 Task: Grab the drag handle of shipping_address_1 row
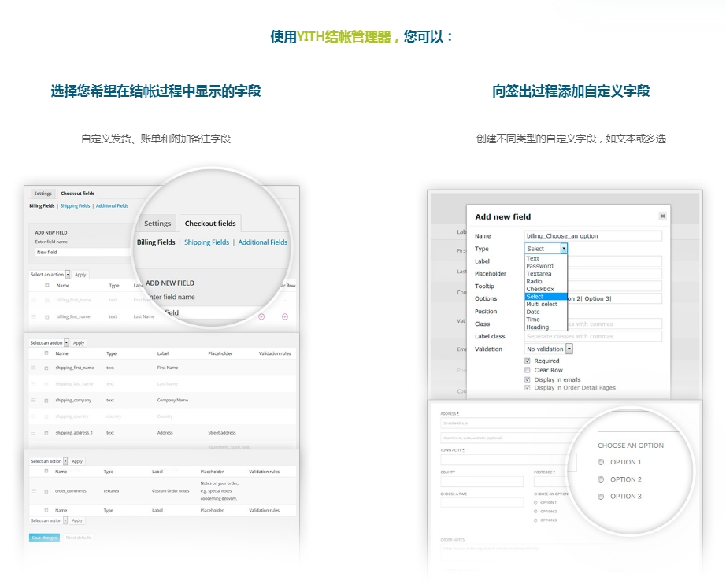(x=33, y=432)
